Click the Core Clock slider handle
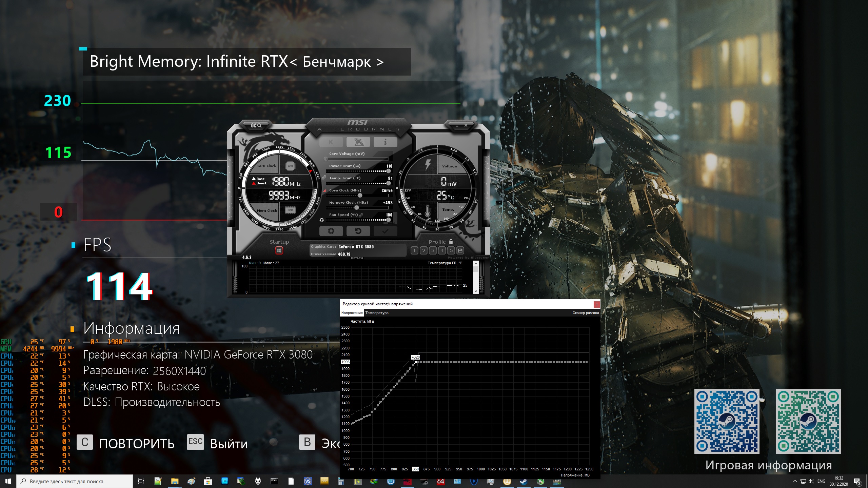The height and width of the screenshot is (488, 868). [360, 196]
